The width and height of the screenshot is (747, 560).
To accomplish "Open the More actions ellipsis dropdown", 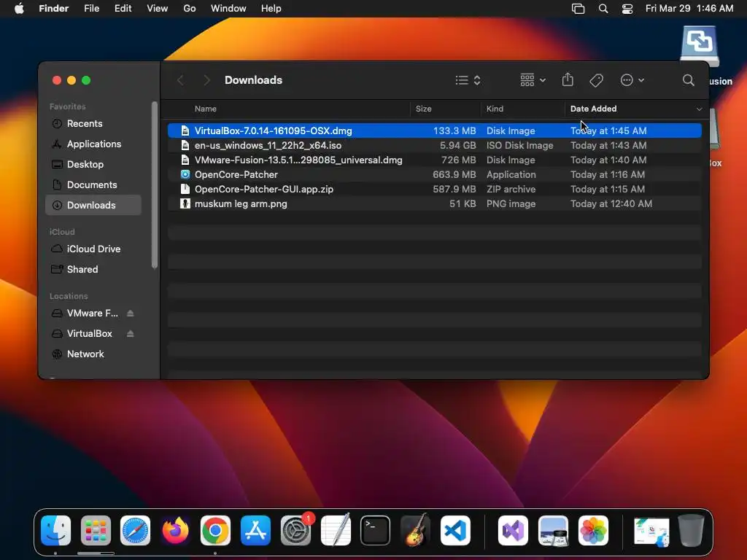I will click(x=632, y=80).
